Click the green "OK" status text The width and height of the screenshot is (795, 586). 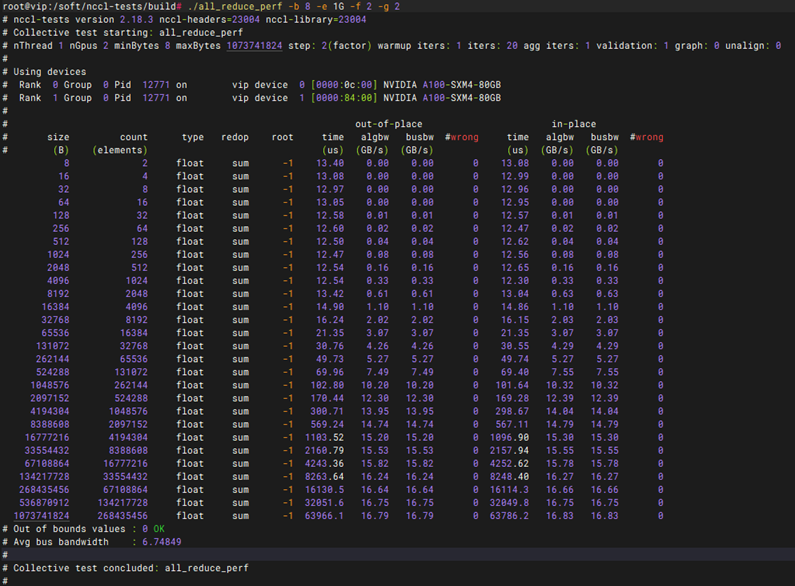[x=159, y=529]
